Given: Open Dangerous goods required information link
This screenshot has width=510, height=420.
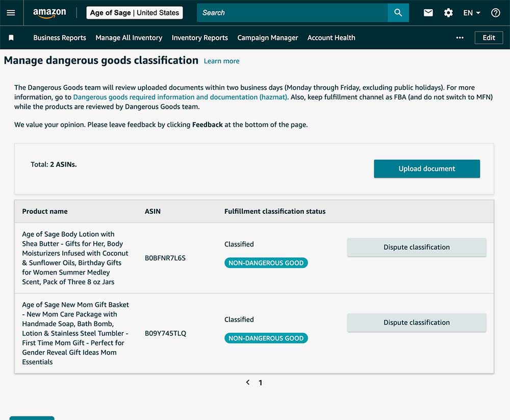Looking at the screenshot, I should [180, 97].
